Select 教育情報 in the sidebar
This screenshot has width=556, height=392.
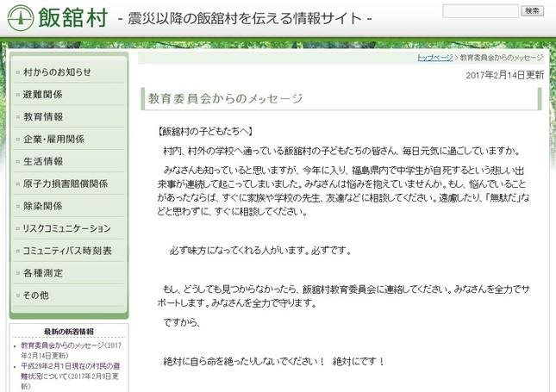pyautogui.click(x=43, y=117)
